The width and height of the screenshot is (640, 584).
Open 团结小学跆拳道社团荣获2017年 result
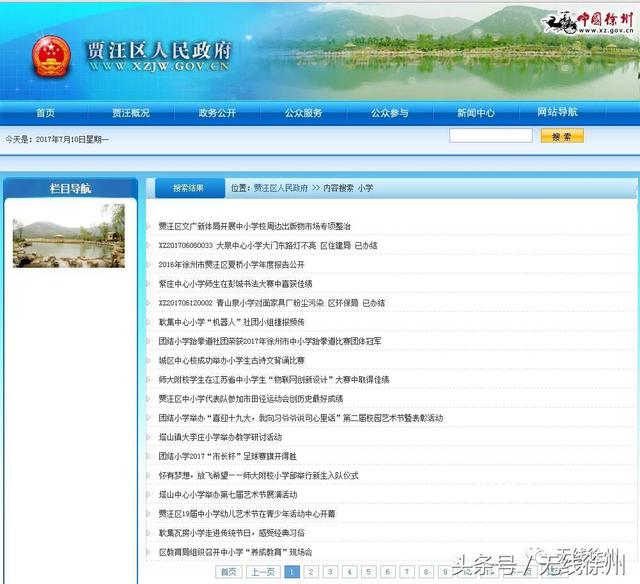tap(270, 341)
